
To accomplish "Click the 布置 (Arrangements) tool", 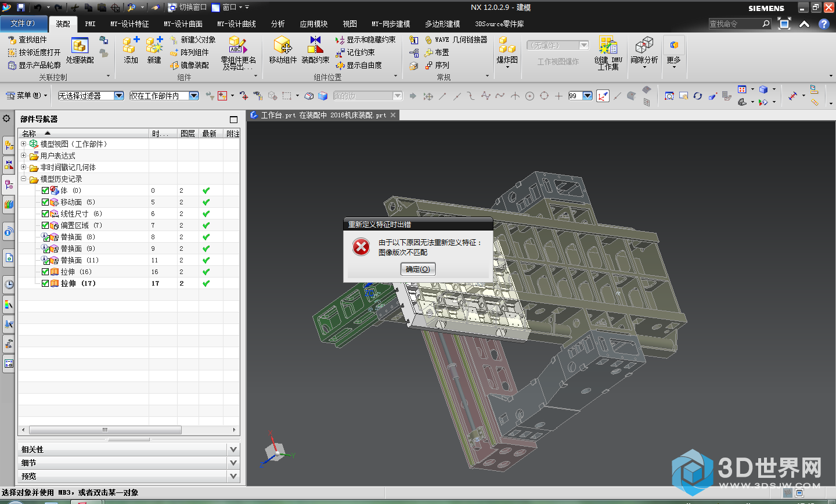I will pos(437,52).
